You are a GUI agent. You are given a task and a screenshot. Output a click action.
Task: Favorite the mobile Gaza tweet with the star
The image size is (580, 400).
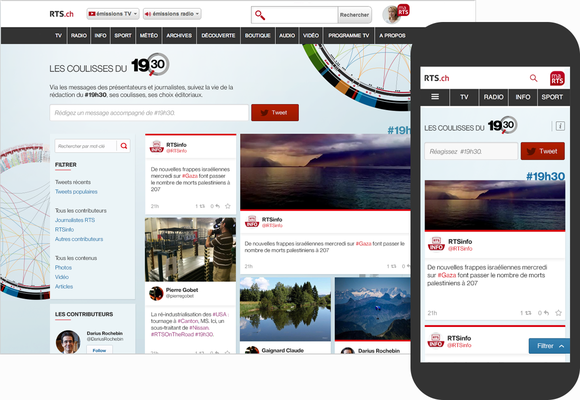[559, 313]
